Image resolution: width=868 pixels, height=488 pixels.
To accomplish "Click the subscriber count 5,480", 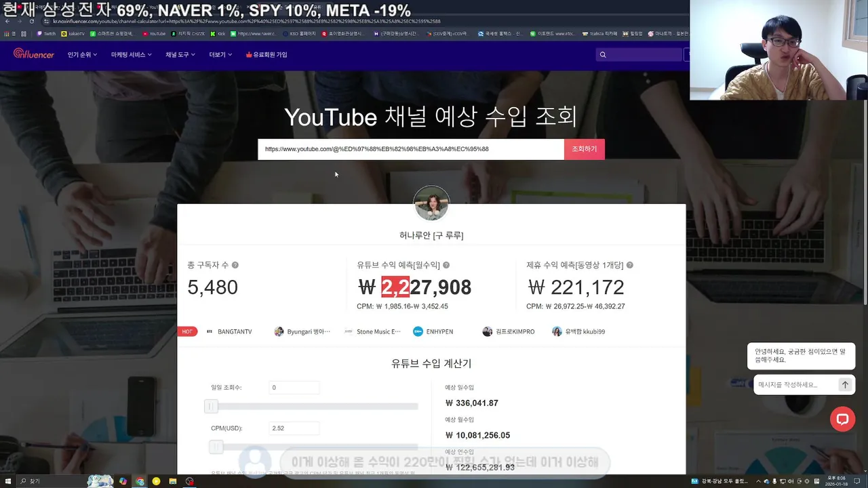I will [x=213, y=287].
